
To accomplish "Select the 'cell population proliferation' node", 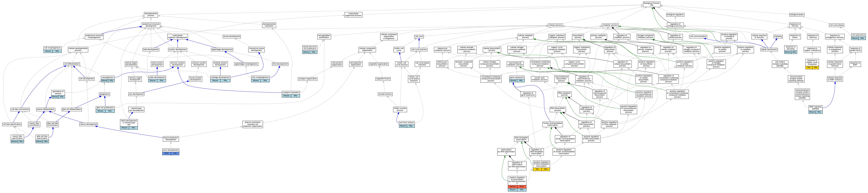I will point(324,37).
